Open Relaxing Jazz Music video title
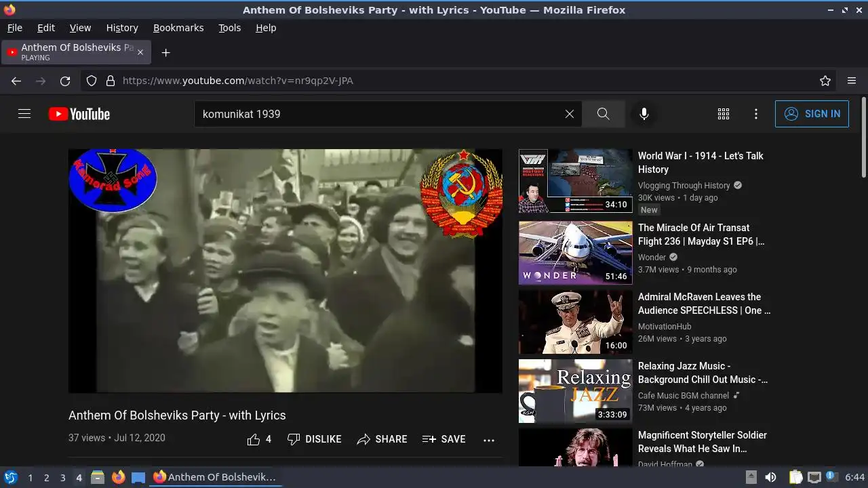 [x=703, y=373]
